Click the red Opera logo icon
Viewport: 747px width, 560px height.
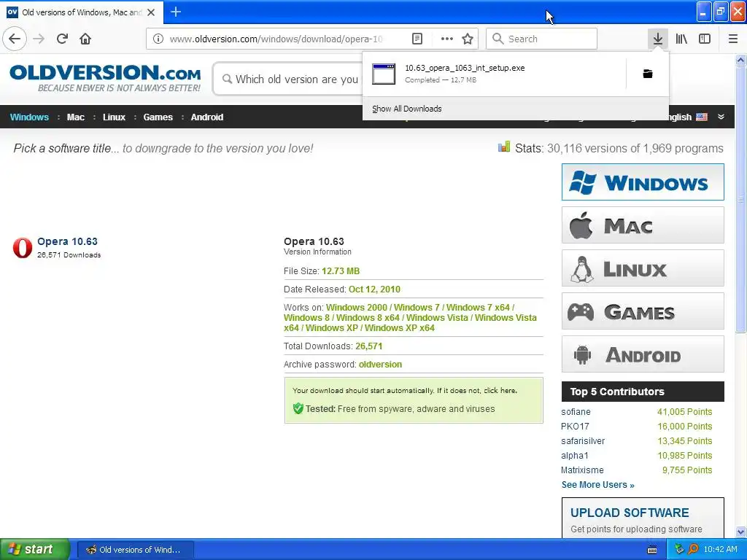tap(23, 248)
